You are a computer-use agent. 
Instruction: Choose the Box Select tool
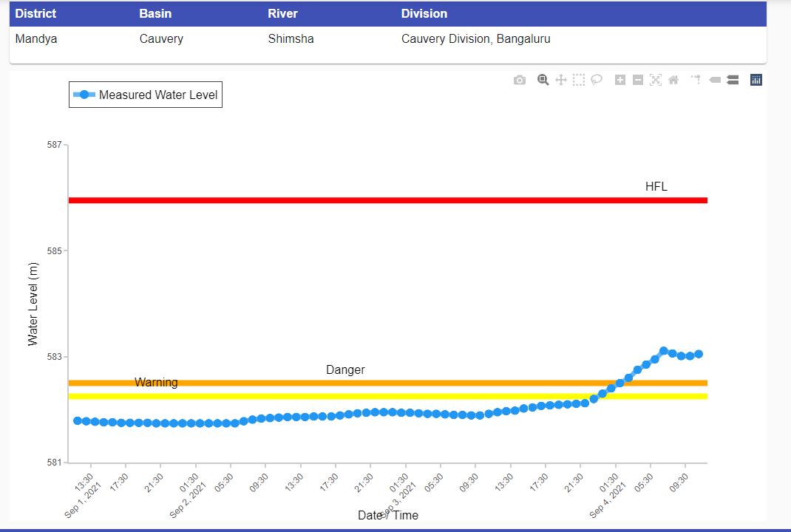tap(579, 80)
